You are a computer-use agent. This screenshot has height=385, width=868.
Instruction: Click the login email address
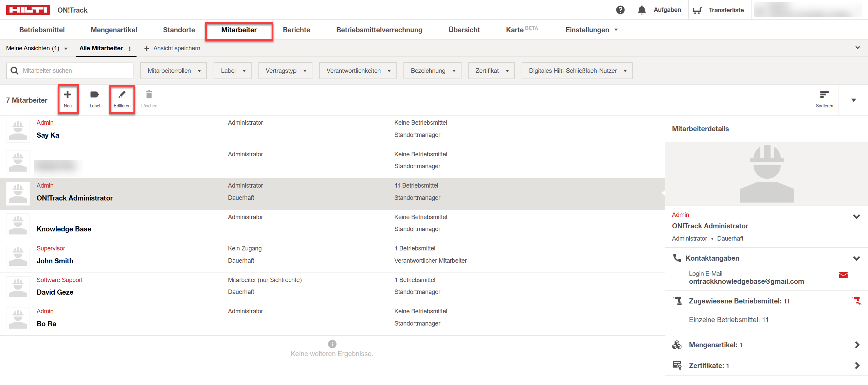click(x=746, y=281)
